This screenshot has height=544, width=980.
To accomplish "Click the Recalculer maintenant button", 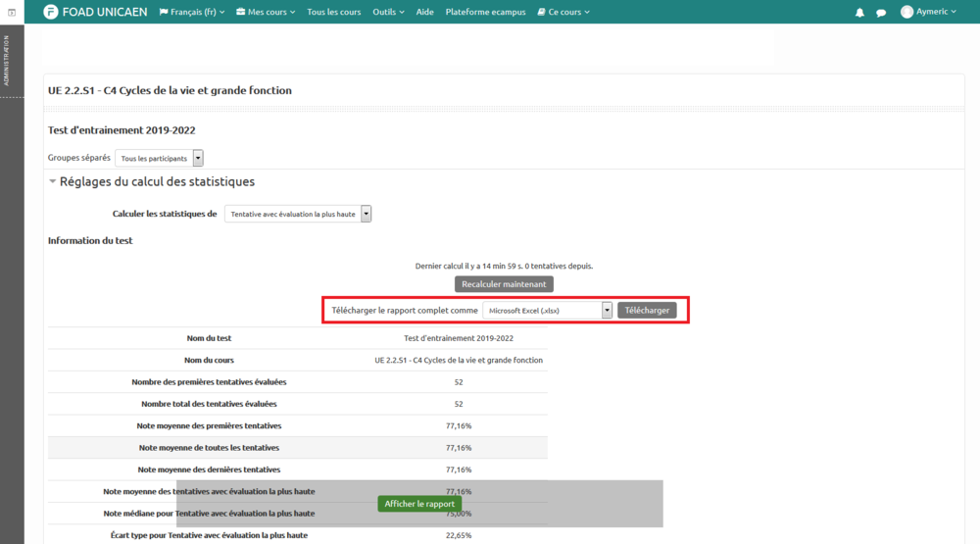I will pyautogui.click(x=504, y=284).
